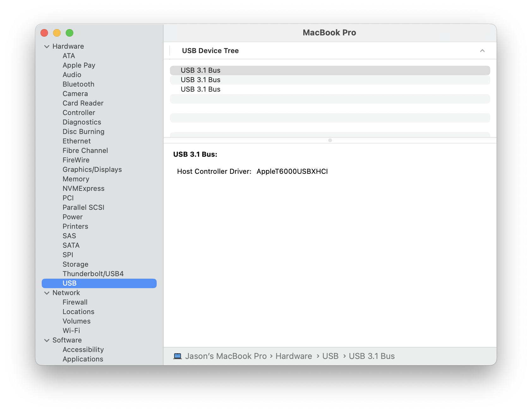Open Applications list under Software
The width and height of the screenshot is (532, 412).
[83, 359]
